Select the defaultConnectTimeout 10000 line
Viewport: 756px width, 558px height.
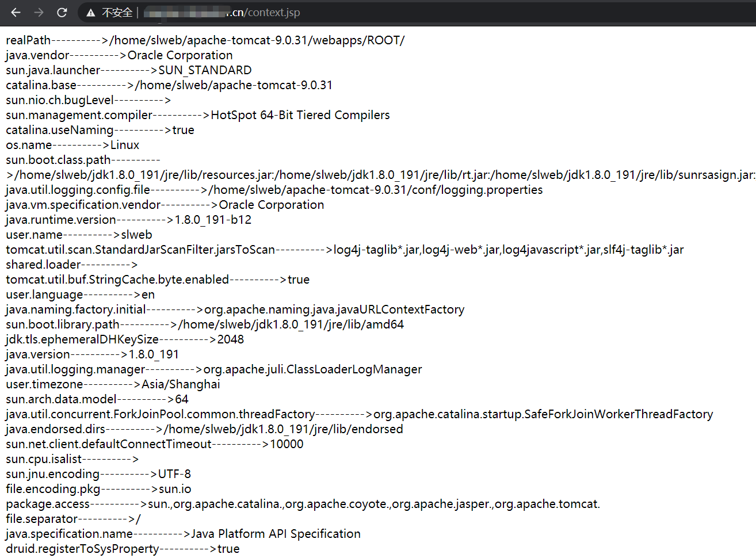coord(155,444)
